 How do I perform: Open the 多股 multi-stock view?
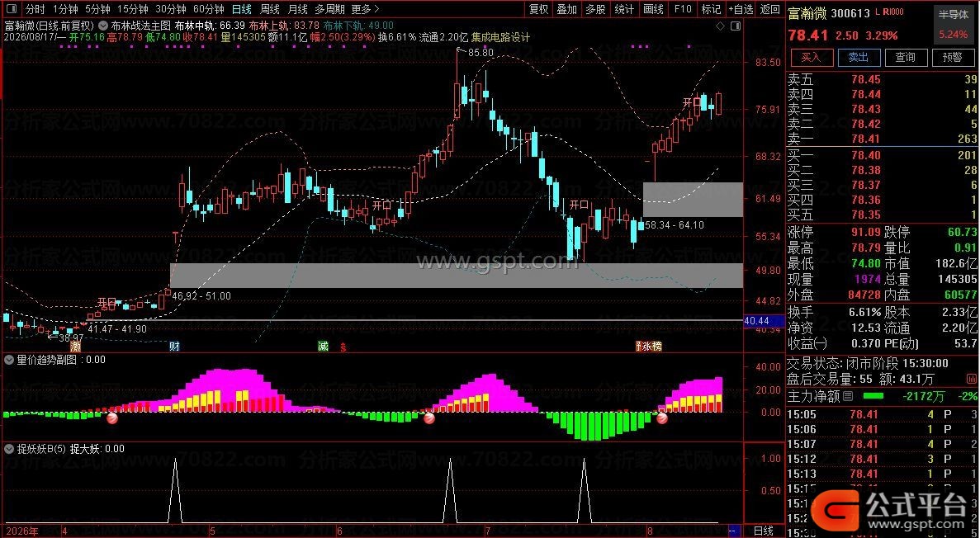coord(595,9)
